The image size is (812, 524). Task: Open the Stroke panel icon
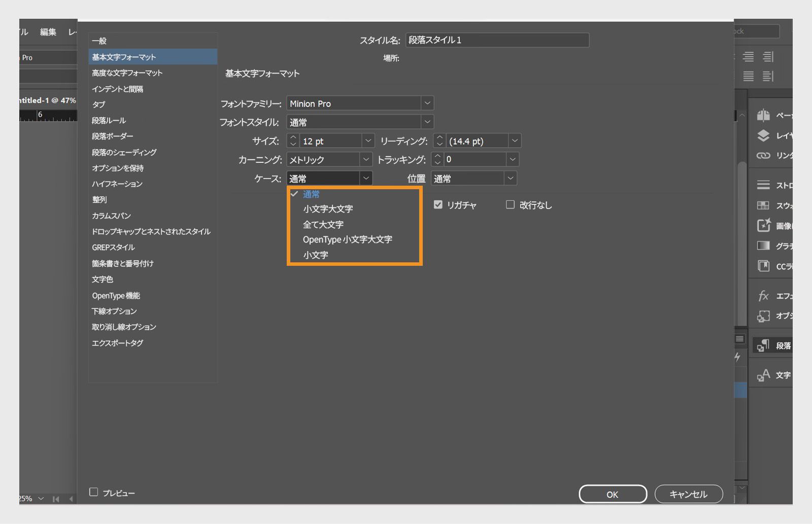coord(763,185)
